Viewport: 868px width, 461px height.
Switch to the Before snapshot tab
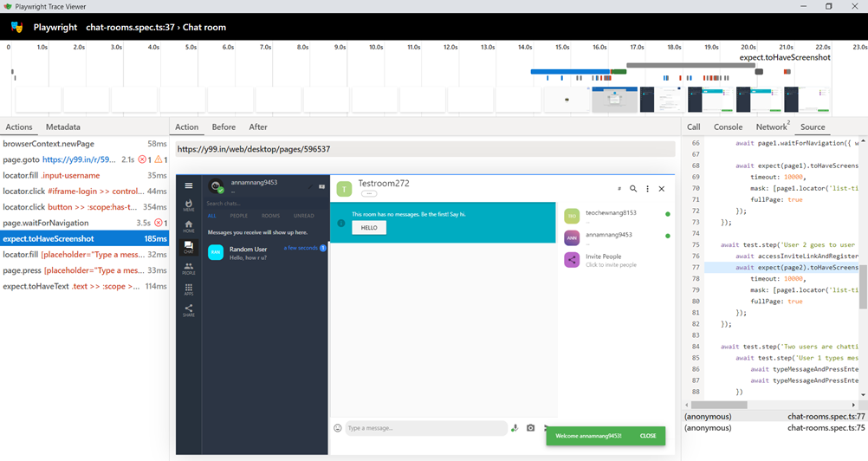point(223,127)
